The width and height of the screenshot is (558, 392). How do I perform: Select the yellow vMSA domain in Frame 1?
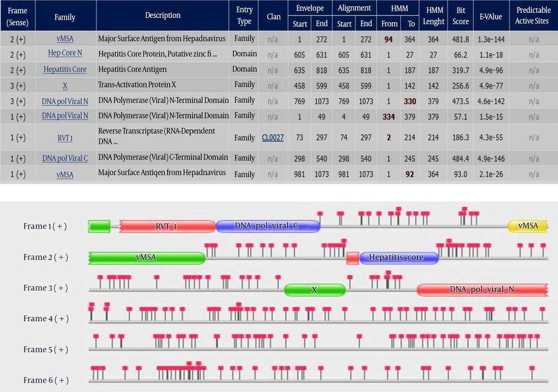pyautogui.click(x=527, y=225)
